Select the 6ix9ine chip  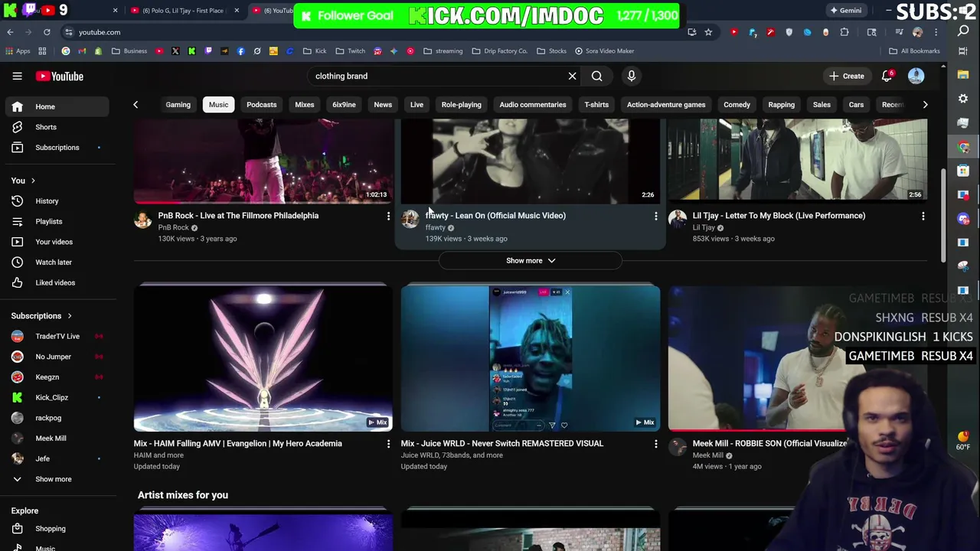click(x=344, y=105)
